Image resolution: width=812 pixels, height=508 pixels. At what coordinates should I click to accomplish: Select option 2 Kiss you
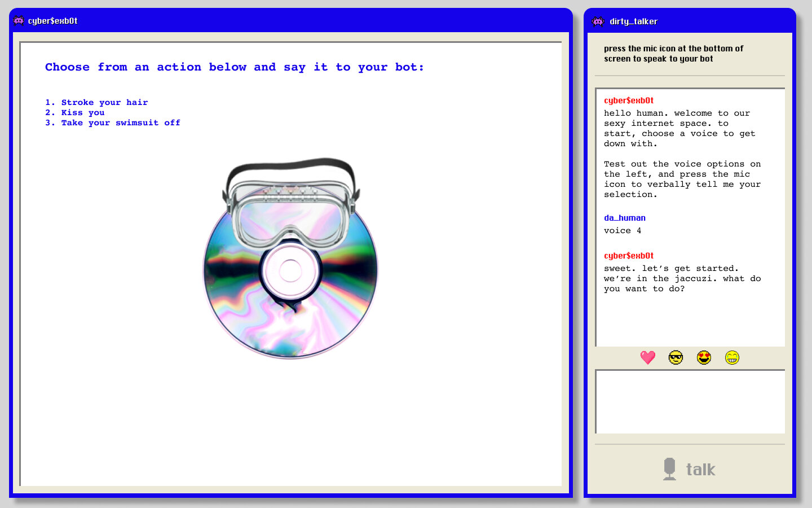point(75,112)
